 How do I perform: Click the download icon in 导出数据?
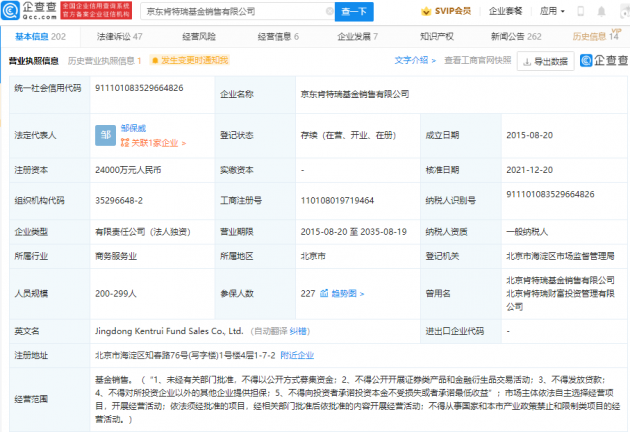coord(527,61)
